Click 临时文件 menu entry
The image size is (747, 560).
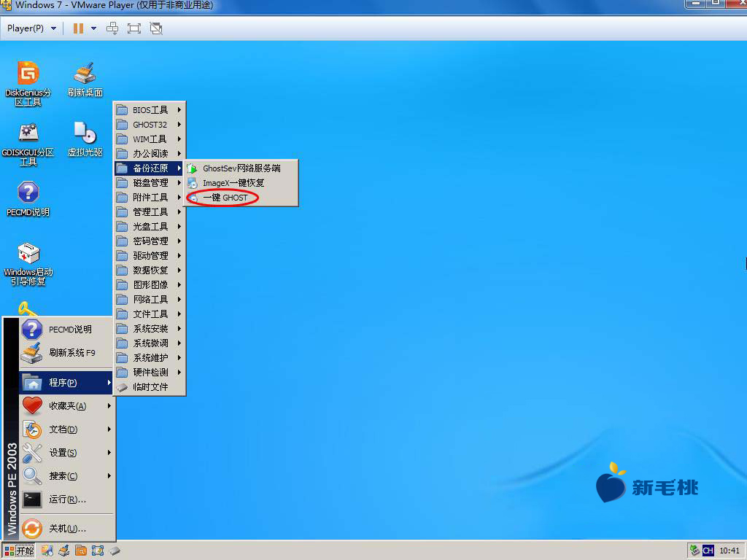point(149,387)
